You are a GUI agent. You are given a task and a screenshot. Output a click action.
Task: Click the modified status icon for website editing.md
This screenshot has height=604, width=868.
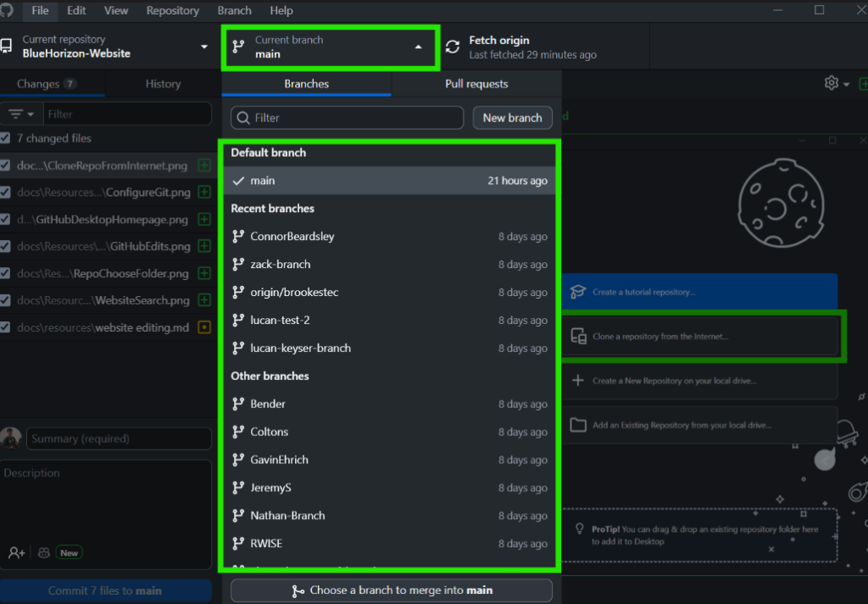[x=204, y=327]
